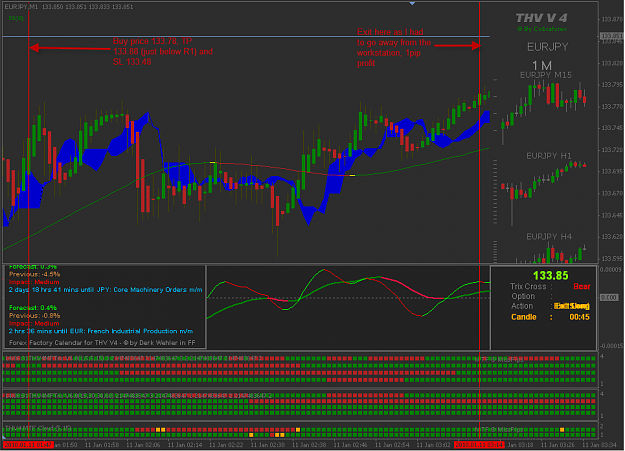Click the 'By Cobraforex' credit text
Image resolution: width=625 pixels, height=451 pixels.
pyautogui.click(x=542, y=29)
